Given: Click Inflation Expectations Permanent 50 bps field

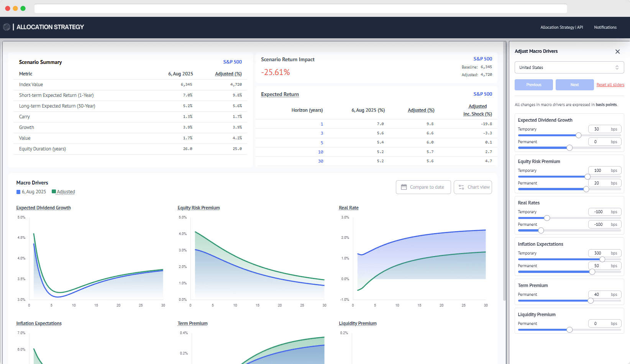Looking at the screenshot, I should [x=604, y=266].
